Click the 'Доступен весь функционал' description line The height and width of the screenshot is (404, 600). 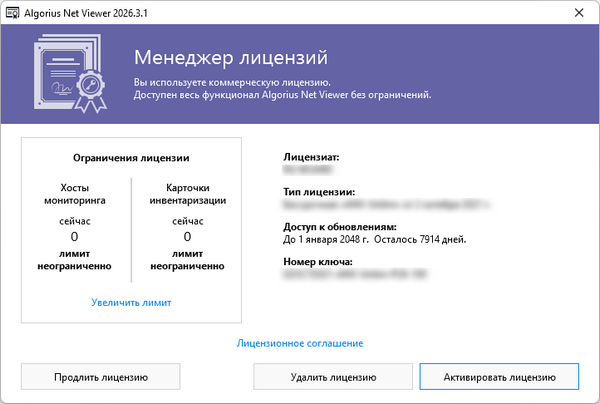coord(282,95)
